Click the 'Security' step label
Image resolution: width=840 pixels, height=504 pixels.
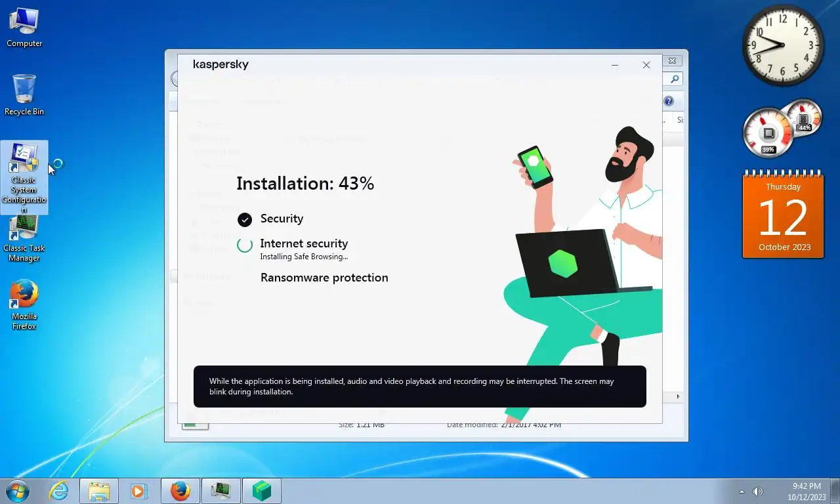(282, 219)
